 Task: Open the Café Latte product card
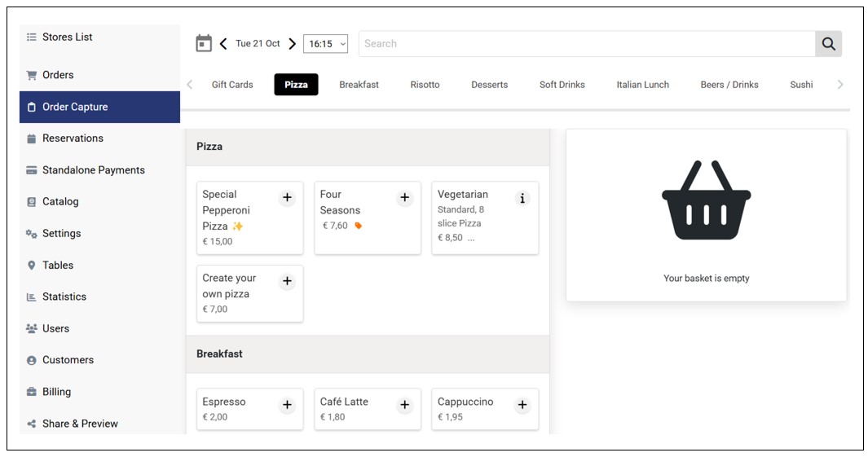(x=350, y=409)
